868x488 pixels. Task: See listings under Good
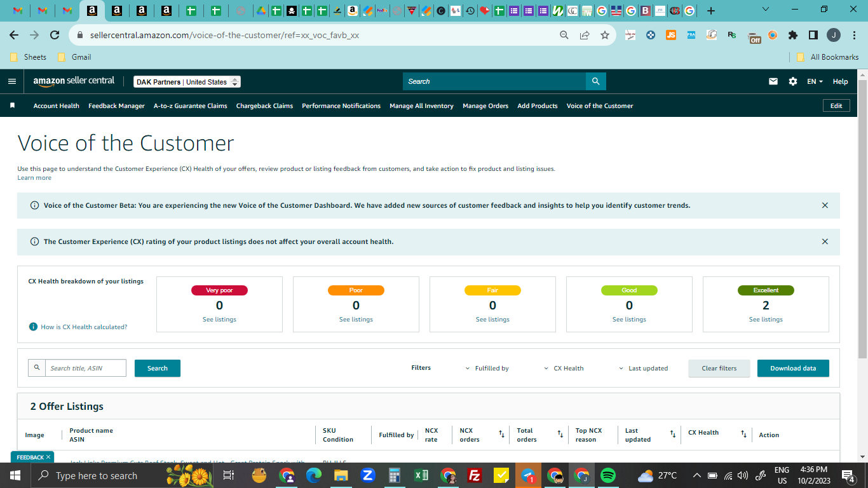[x=629, y=319]
